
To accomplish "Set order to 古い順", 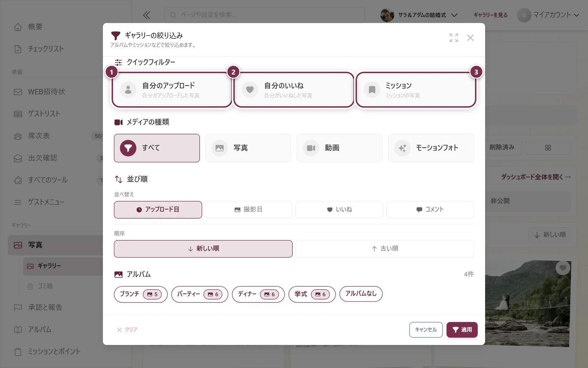I will pyautogui.click(x=385, y=249).
